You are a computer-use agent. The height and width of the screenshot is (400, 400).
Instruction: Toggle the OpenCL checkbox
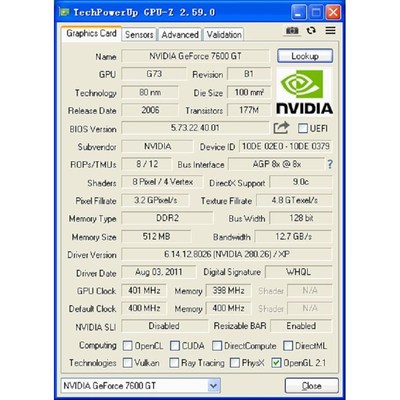127,346
